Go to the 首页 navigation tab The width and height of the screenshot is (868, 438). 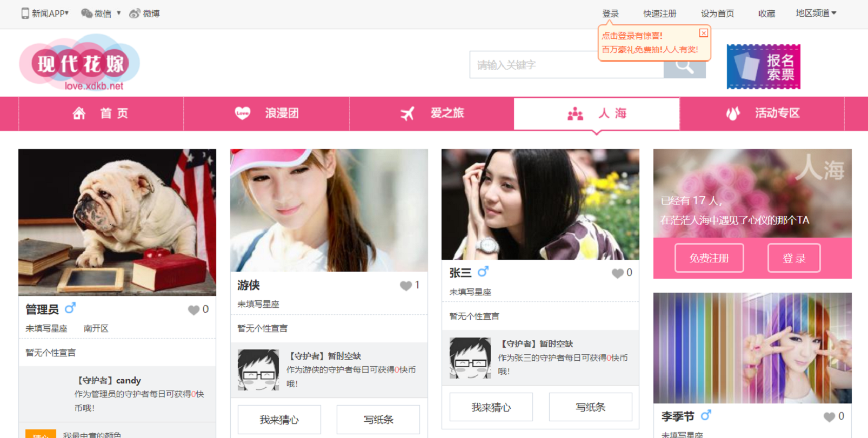tap(101, 113)
